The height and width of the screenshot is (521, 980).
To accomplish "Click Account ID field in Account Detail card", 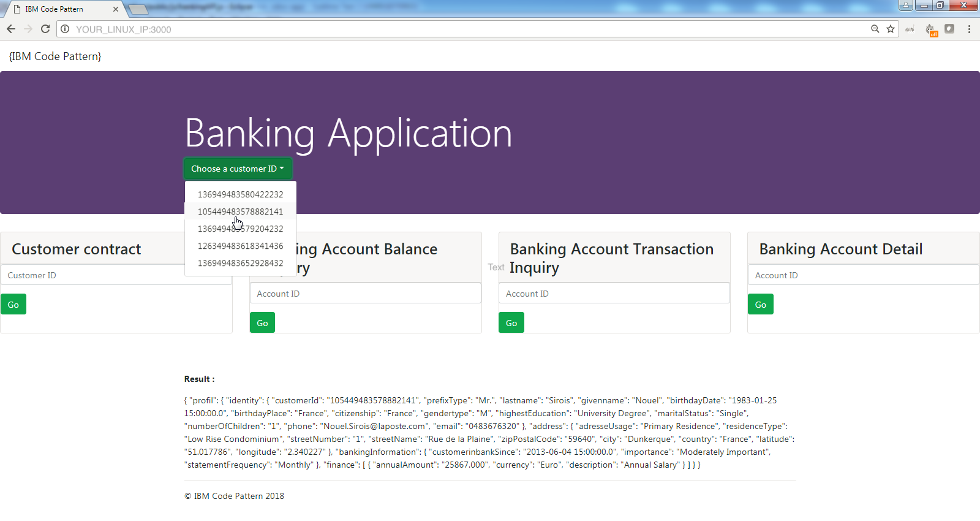I will 864,275.
